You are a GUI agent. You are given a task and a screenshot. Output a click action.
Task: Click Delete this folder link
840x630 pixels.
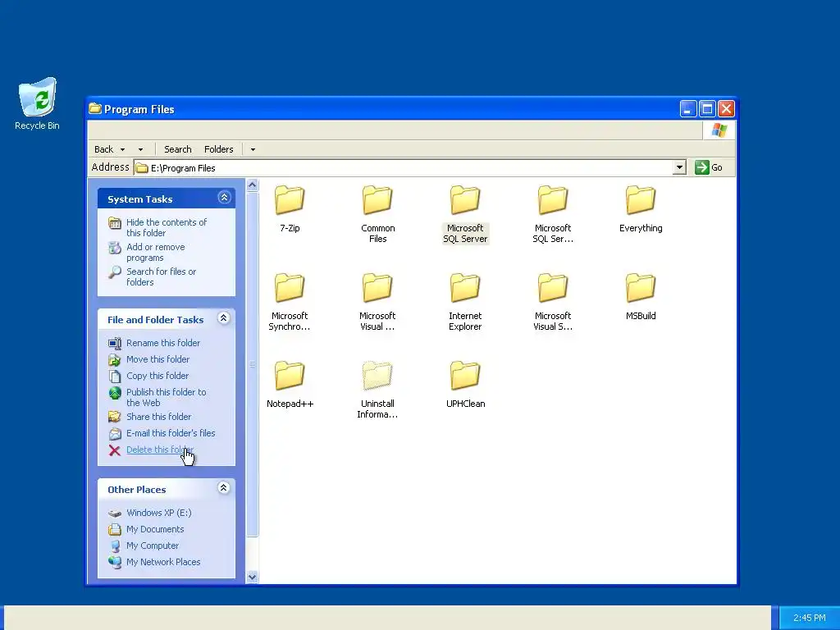point(160,450)
